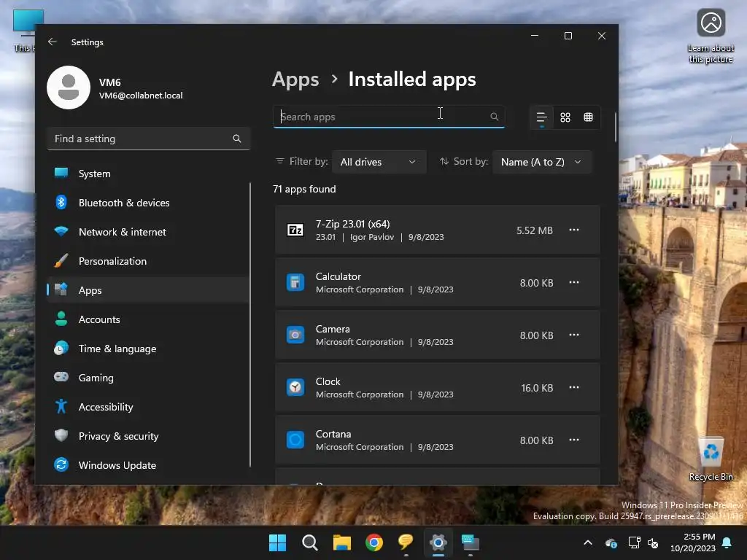Click the Find a setting search box
This screenshot has width=747, height=560.
148,139
